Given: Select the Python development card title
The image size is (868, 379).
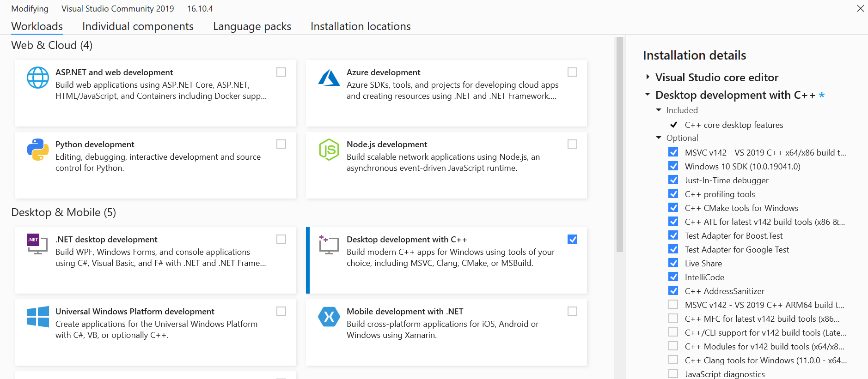Looking at the screenshot, I should pos(95,144).
